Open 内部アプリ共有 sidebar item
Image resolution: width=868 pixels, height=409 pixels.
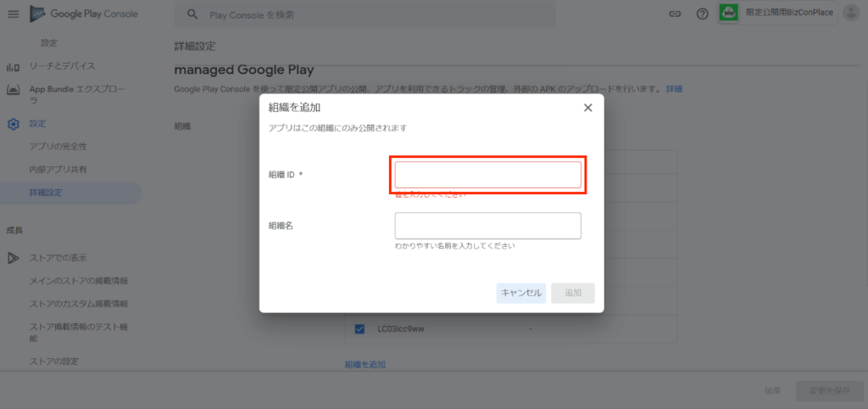(58, 170)
